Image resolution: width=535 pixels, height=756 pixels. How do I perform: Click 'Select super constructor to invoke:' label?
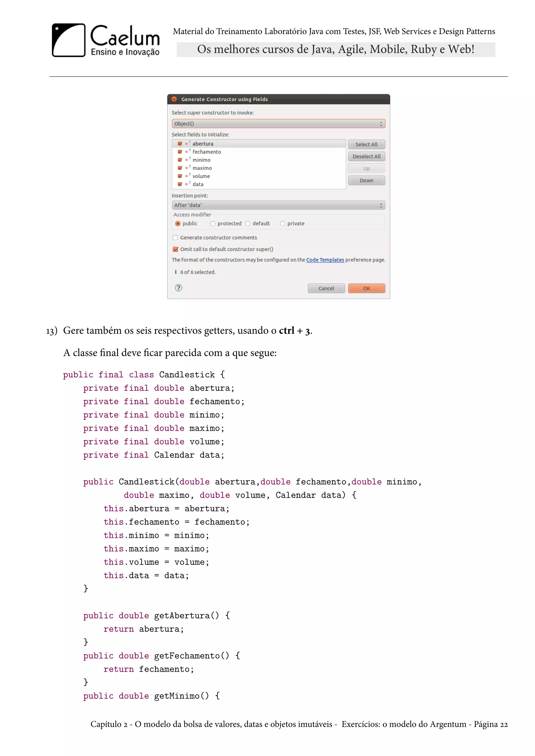(213, 113)
